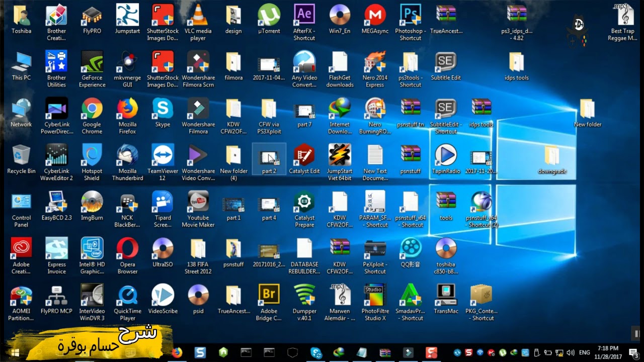Open TapinRadio icon
This screenshot has height=362, width=644.
[x=446, y=155]
